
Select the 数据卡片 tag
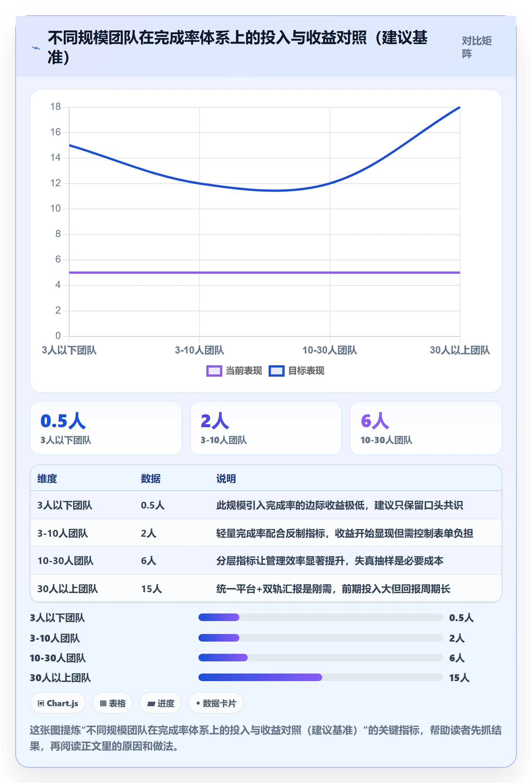[215, 703]
